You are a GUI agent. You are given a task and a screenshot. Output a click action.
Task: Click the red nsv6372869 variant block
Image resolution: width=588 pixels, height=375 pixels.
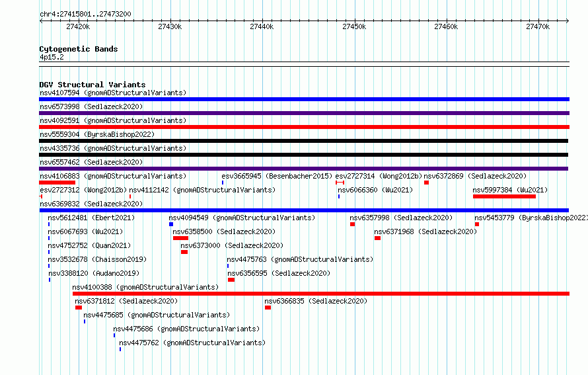[426, 183]
